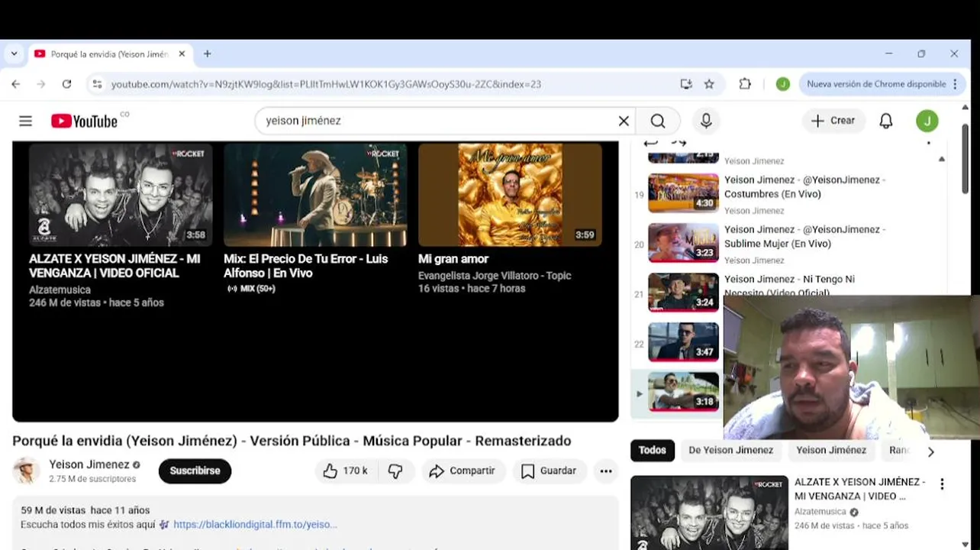Toggle playlist shuffle icon
Viewport: 980px width, 550px height.
click(x=679, y=143)
